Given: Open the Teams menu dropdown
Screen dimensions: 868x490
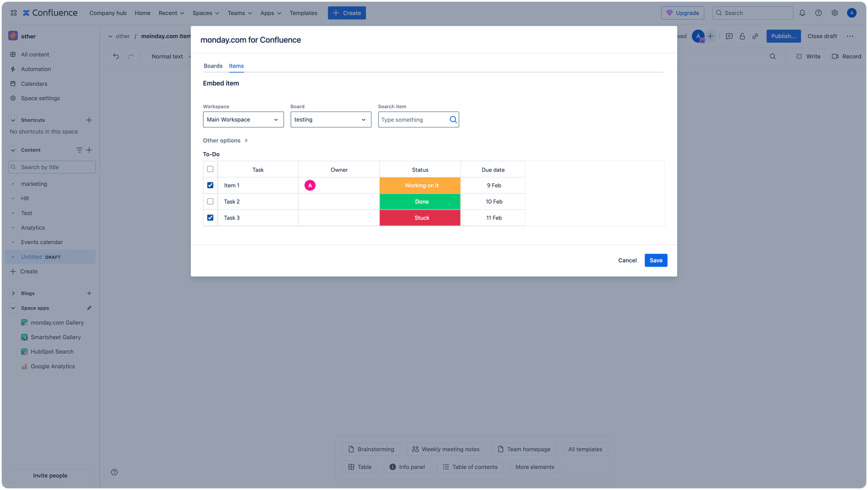Looking at the screenshot, I should [239, 13].
